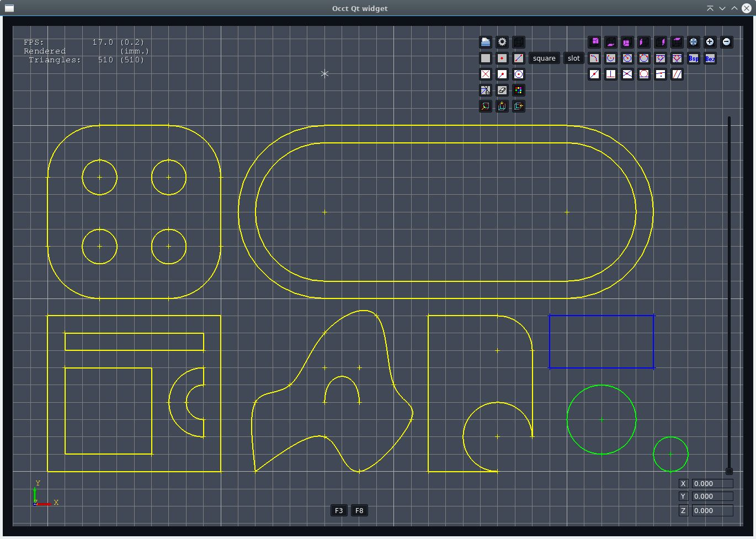The height and width of the screenshot is (539, 756).
Task: Select the parallel constraint icon
Action: [677, 74]
